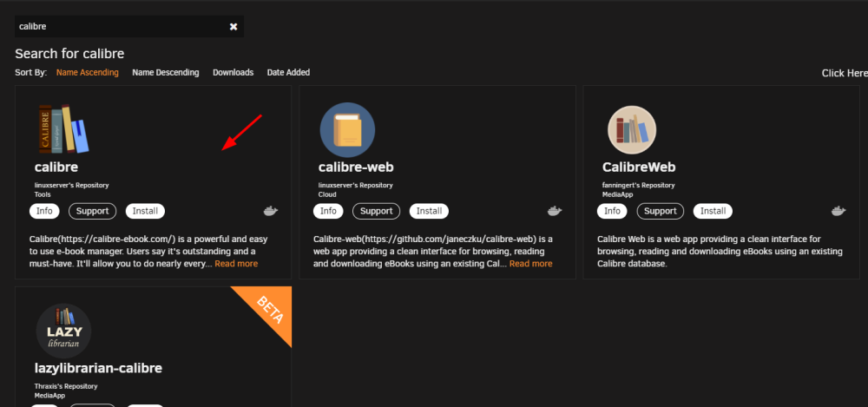Image resolution: width=868 pixels, height=407 pixels.
Task: Click MediaApp category on CalibreWeb card
Action: [x=617, y=195]
